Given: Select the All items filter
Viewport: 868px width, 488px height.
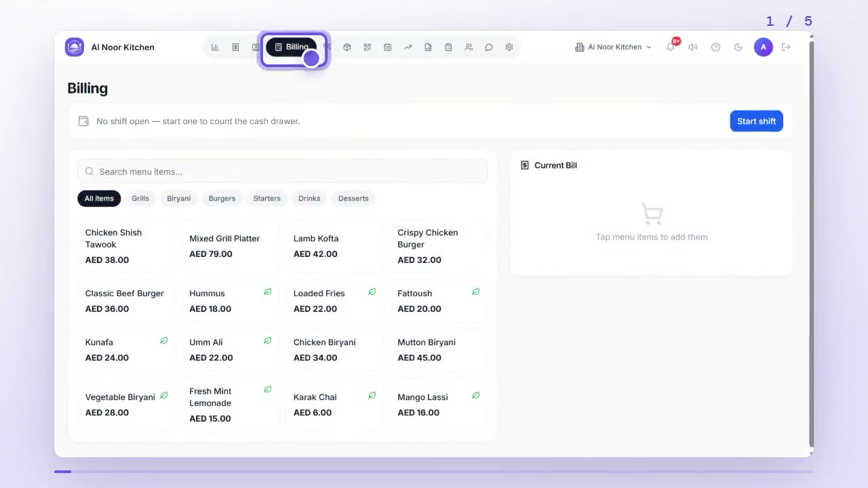Looking at the screenshot, I should (99, 199).
